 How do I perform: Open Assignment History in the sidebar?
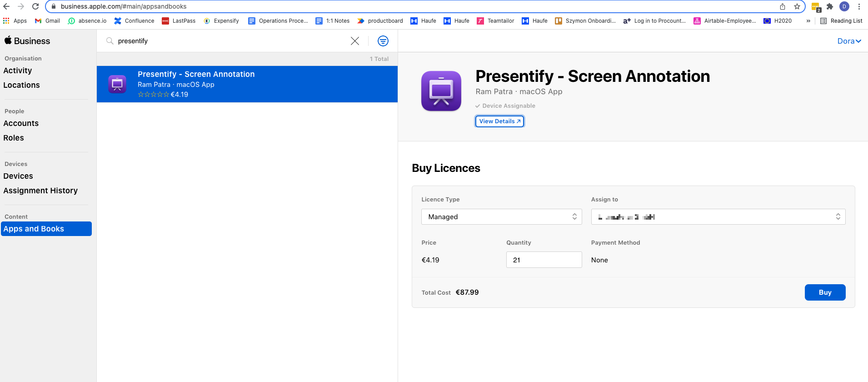coord(40,191)
